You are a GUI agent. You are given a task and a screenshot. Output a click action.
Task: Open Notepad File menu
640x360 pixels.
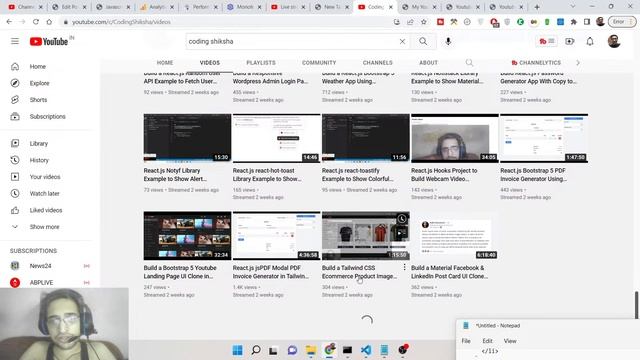pyautogui.click(x=466, y=341)
